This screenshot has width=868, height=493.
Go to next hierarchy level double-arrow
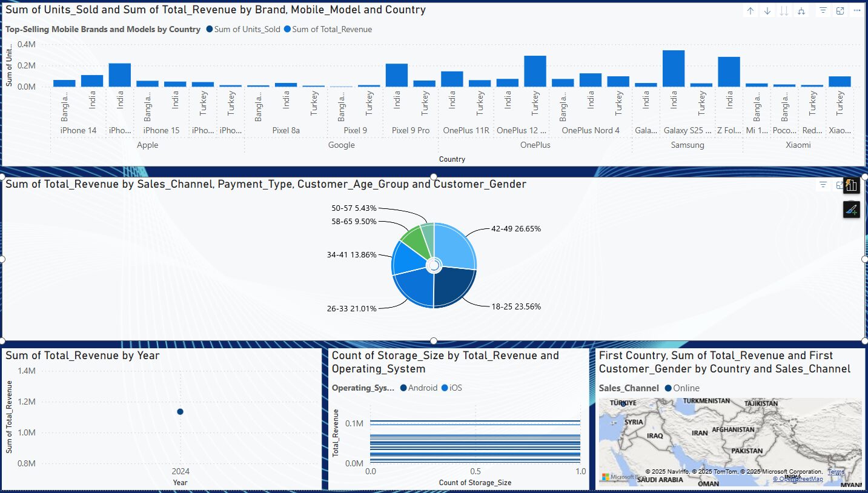pos(784,11)
